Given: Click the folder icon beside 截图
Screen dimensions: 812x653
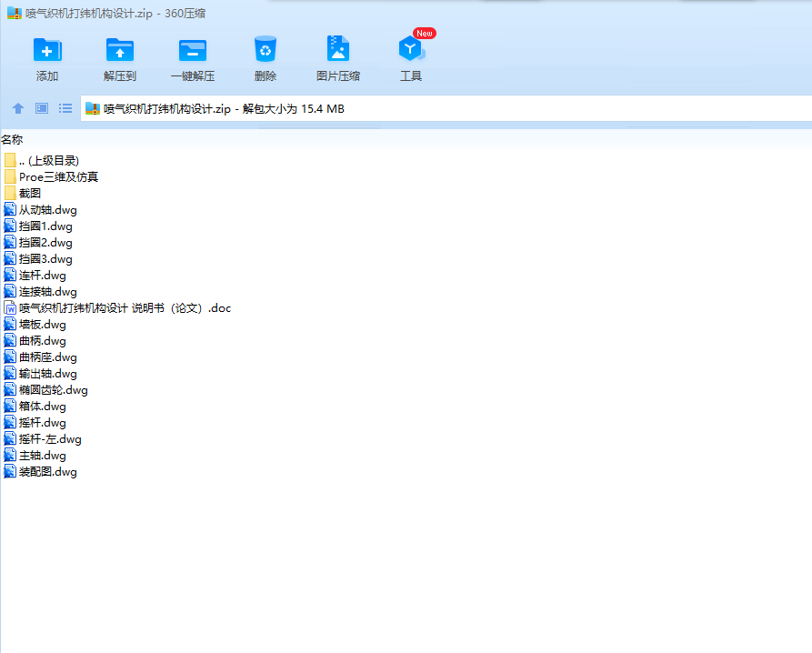Looking at the screenshot, I should click(x=10, y=193).
